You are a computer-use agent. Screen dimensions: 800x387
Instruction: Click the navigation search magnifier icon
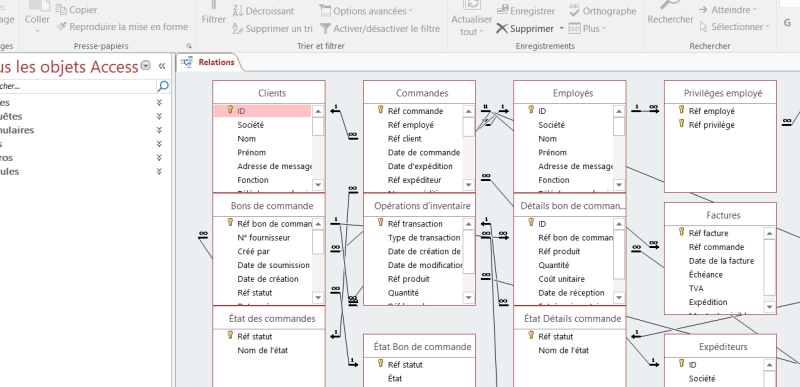[x=163, y=86]
